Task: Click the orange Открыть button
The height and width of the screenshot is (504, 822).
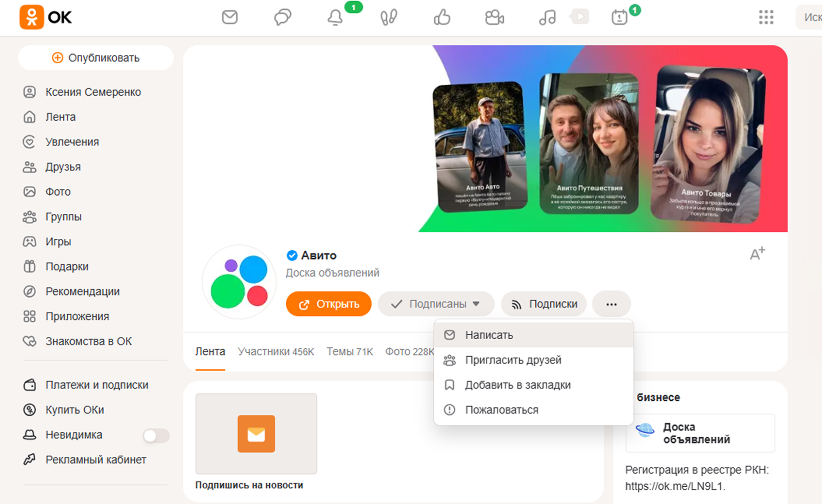Action: click(329, 304)
